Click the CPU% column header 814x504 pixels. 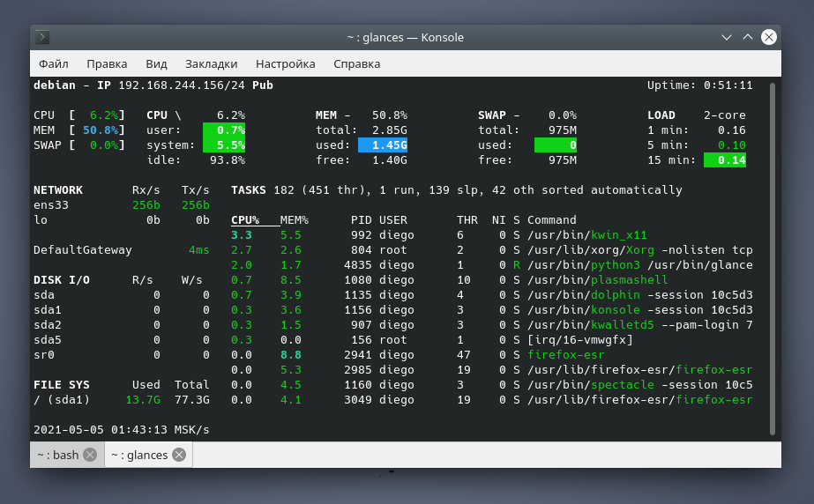coord(245,220)
